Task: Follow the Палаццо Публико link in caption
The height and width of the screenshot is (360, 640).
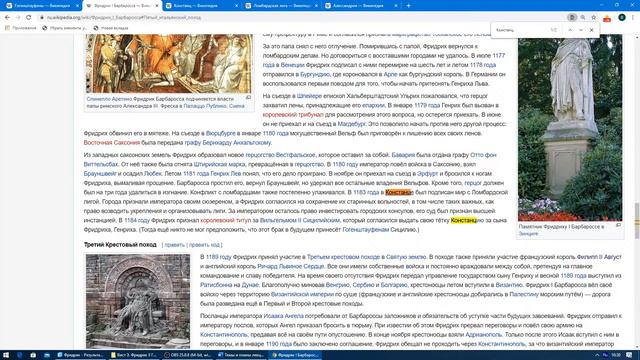Action: coord(205,106)
